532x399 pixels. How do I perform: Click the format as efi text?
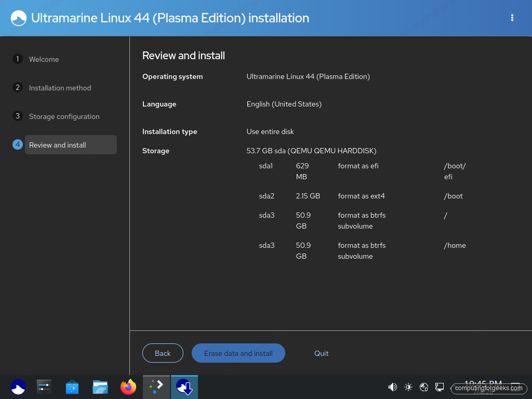pyautogui.click(x=358, y=166)
